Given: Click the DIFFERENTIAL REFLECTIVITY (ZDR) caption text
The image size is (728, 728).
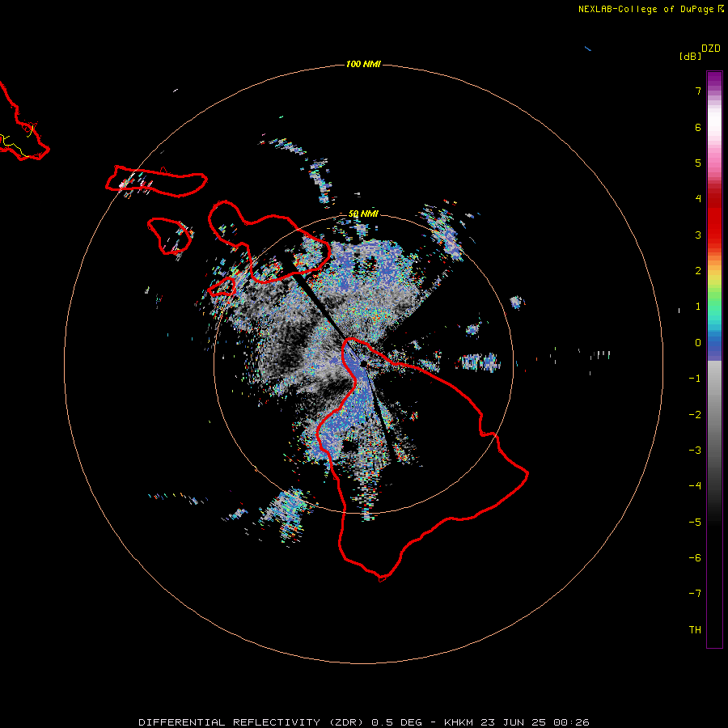Looking at the screenshot, I should click(x=250, y=722).
